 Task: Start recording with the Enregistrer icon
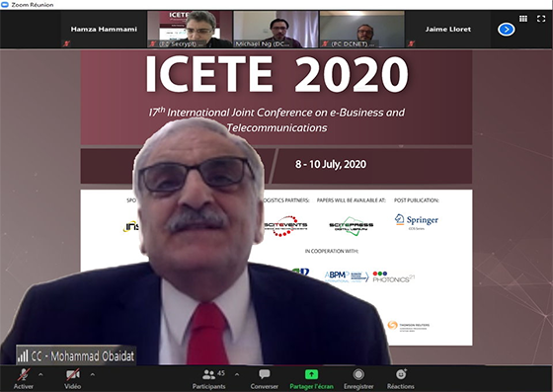(x=358, y=379)
